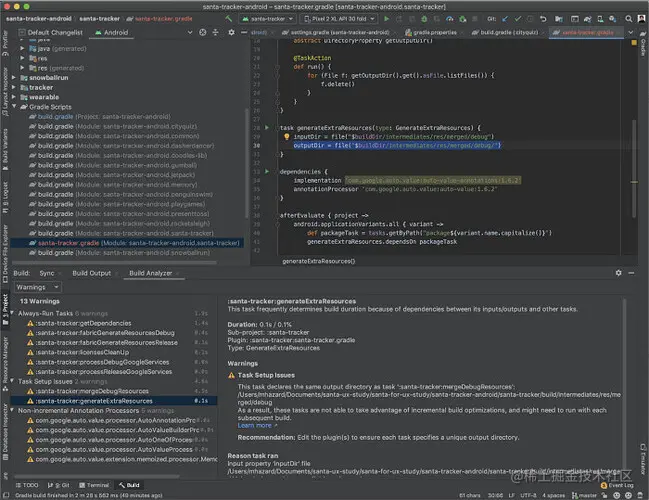Open the Android project view dropdown arrow
The width and height of the screenshot is (649, 500).
point(190,32)
